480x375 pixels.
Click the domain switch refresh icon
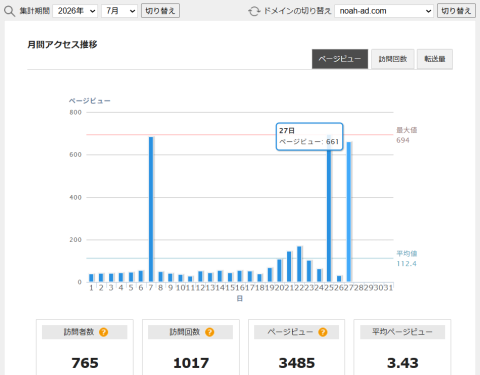pyautogui.click(x=254, y=11)
